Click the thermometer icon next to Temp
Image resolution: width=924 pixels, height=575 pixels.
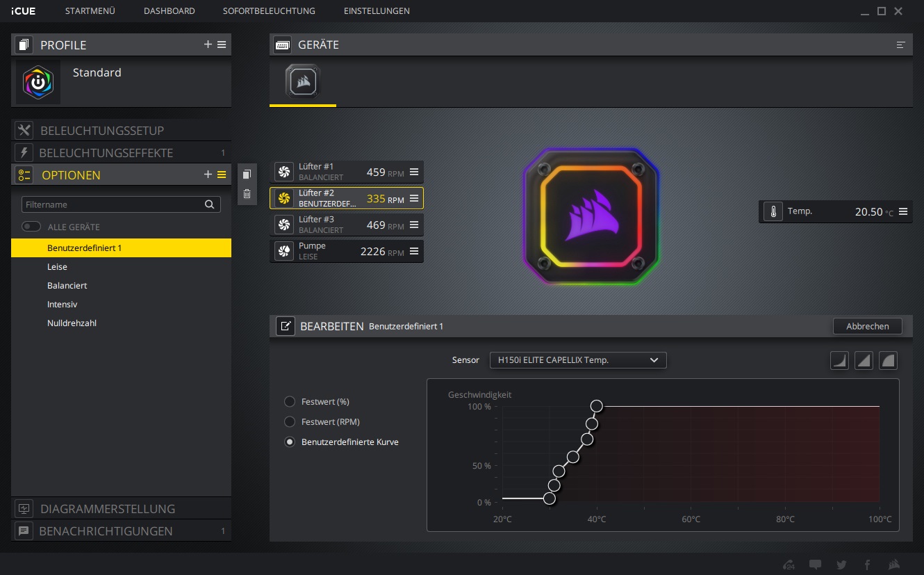point(773,211)
